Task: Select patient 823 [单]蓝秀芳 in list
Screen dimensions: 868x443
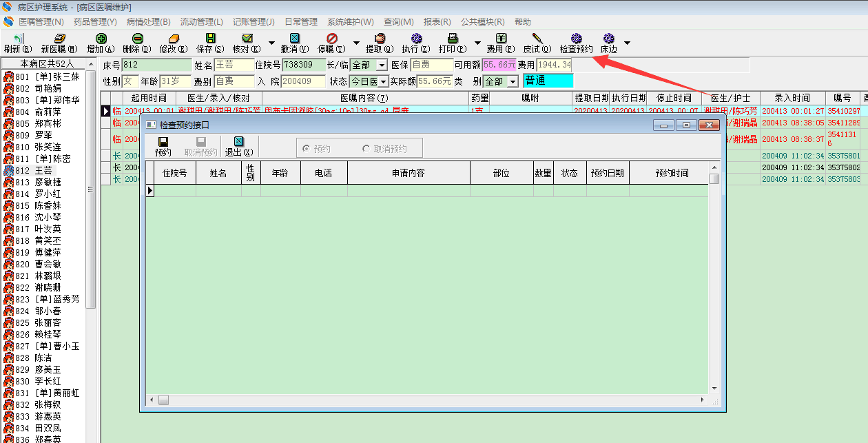Action: coord(48,299)
